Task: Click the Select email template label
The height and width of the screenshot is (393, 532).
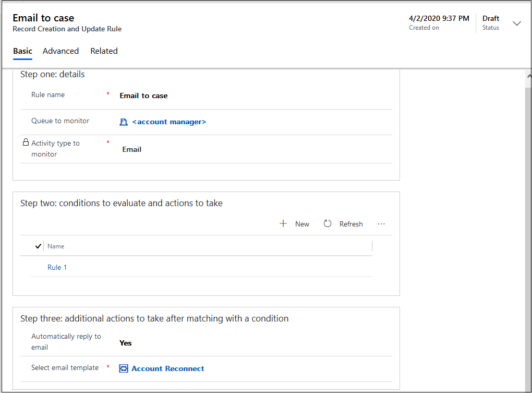Action: coord(65,367)
